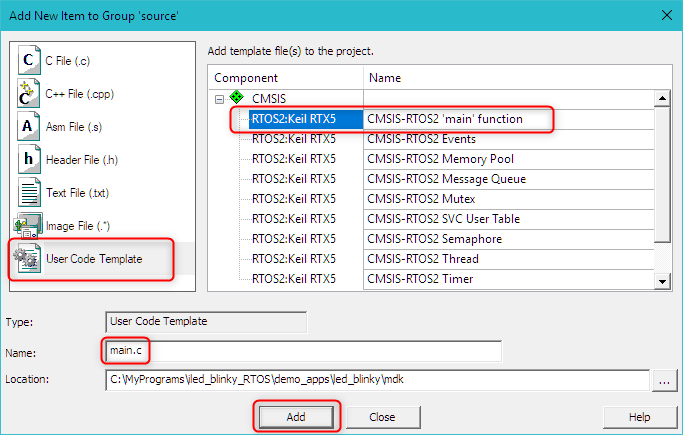The height and width of the screenshot is (435, 683).
Task: Select the C File (.c) icon
Action: coord(29,60)
